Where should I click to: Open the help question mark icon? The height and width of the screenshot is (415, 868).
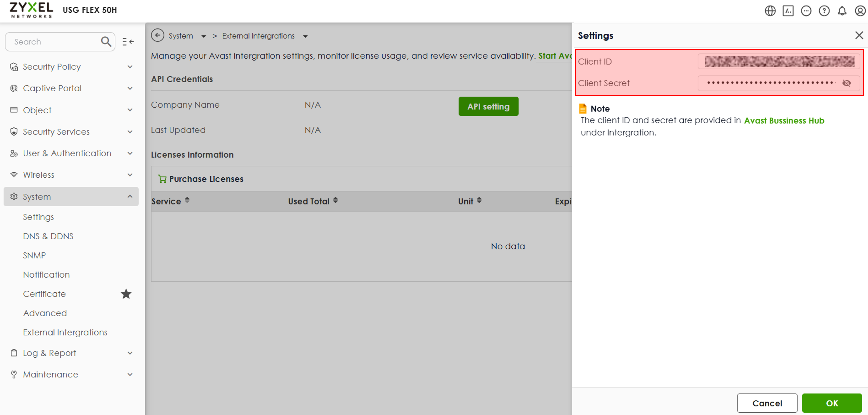[824, 11]
